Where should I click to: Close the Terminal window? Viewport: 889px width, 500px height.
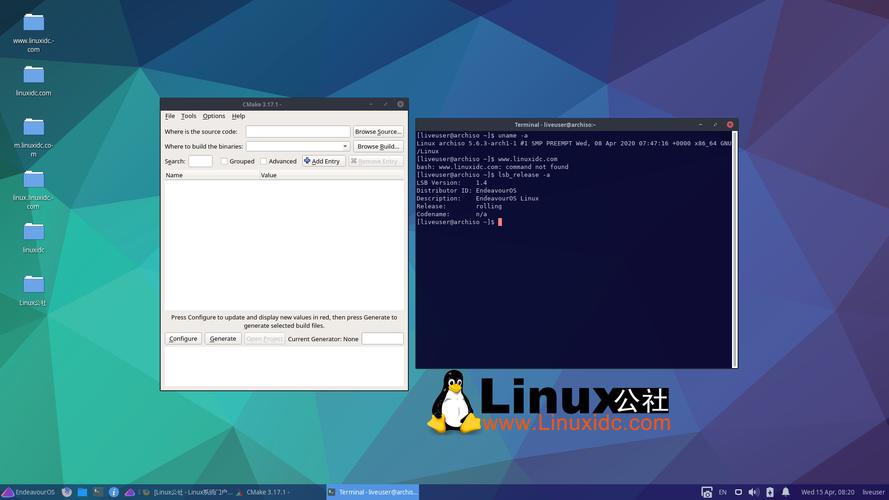tap(730, 124)
